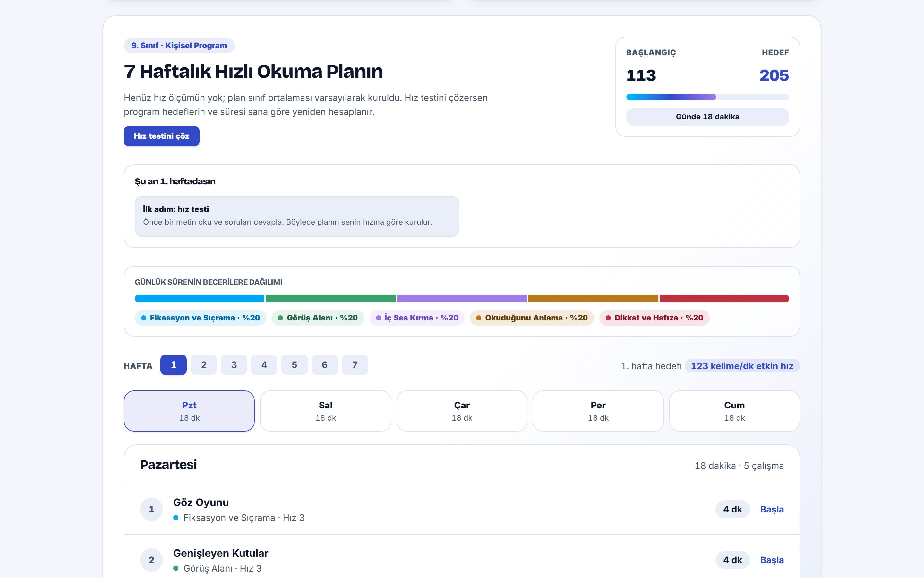Click the Fiksasyon ve Sıçrama %20 chip
924x578 pixels.
[201, 318]
